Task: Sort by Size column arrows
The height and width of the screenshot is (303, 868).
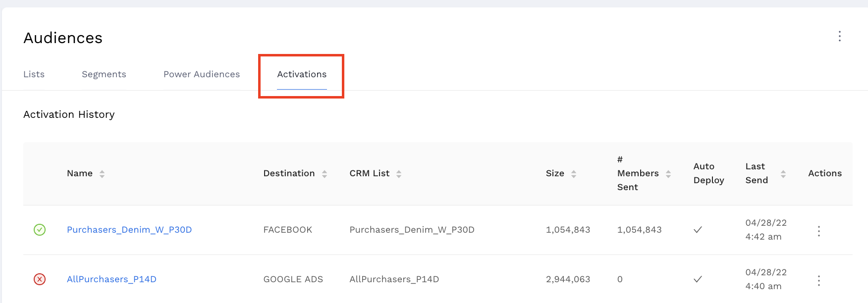Action: (574, 174)
